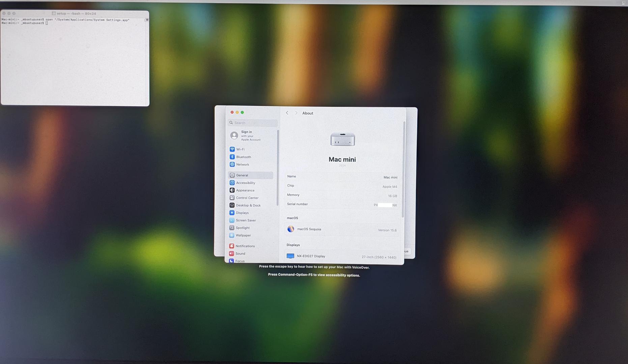628x364 pixels.
Task: Select the Network globe icon
Action: [x=232, y=164]
